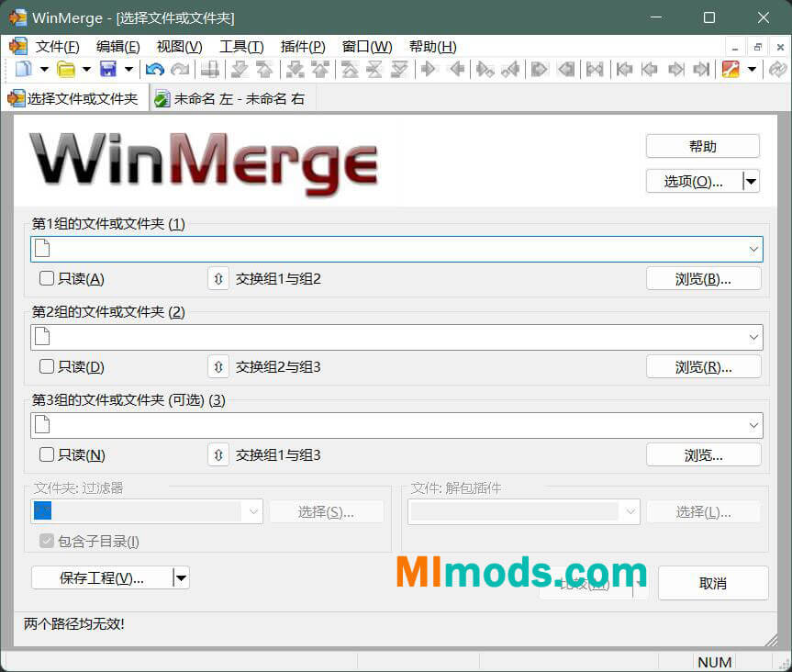
Task: Click the Refresh icon at toolbar end
Action: (777, 69)
